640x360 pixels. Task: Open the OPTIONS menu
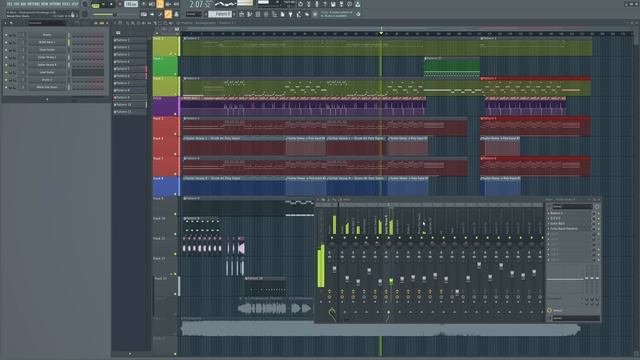pos(55,4)
